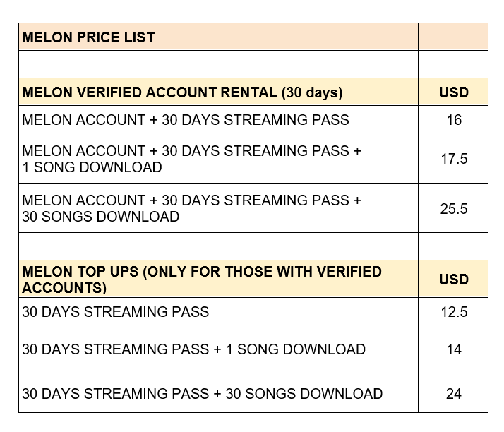The height and width of the screenshot is (432, 504).
Task: Click the empty cell right of MELON PRICE LIST
Action: click(453, 37)
